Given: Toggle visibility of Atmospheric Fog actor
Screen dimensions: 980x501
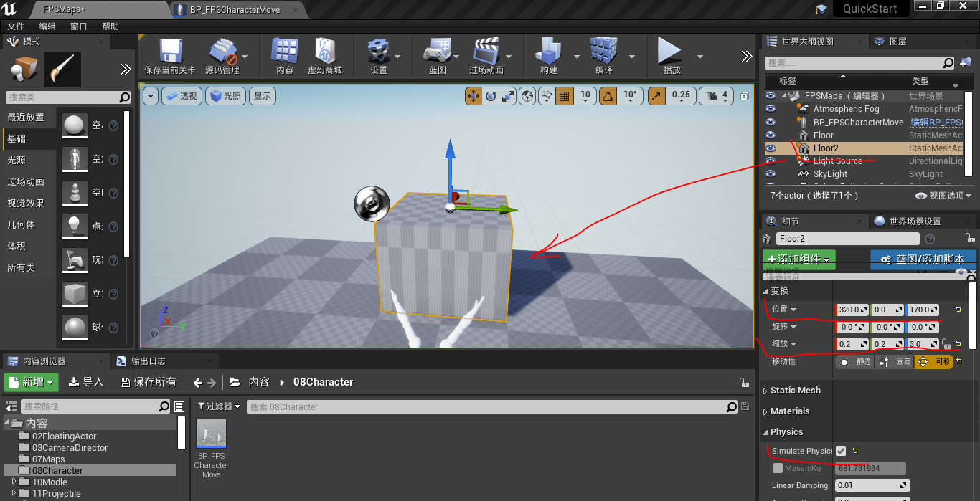Looking at the screenshot, I should (771, 109).
